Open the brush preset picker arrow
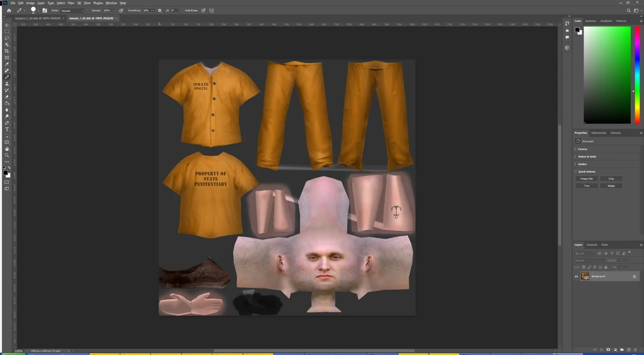The width and height of the screenshot is (644, 355). click(x=38, y=11)
